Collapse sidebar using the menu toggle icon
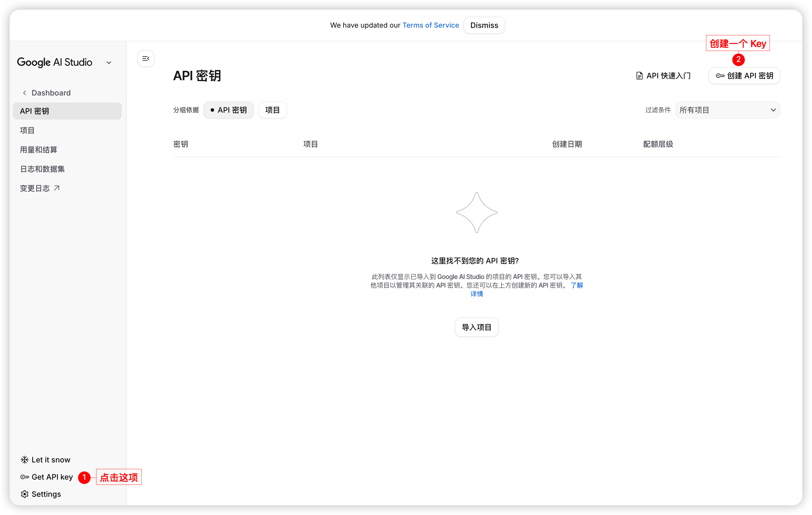Screen dimensions: 812x515 [x=146, y=59]
